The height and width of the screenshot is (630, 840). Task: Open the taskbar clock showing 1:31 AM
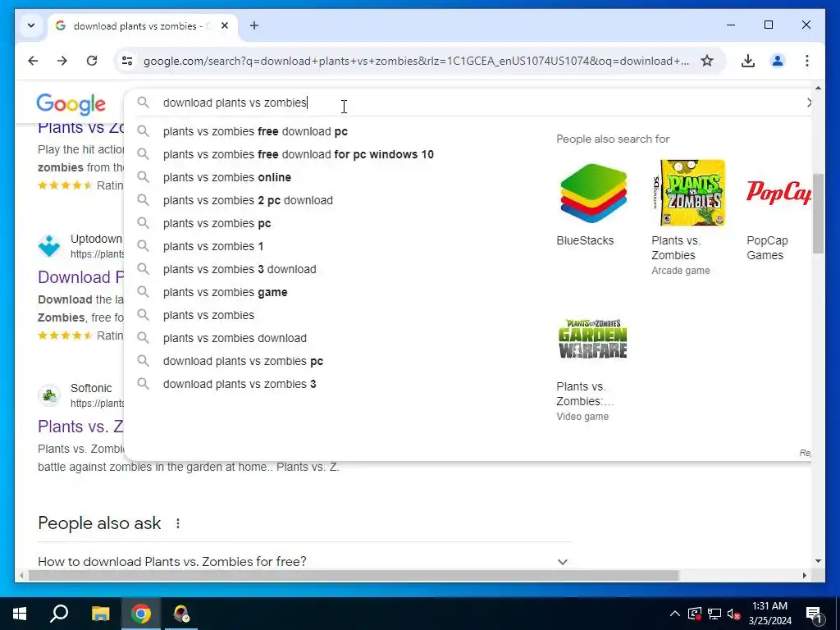tap(769, 614)
